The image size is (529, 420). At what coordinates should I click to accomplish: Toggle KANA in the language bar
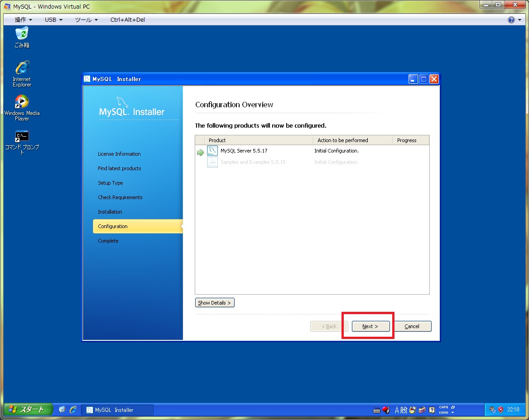[443, 413]
